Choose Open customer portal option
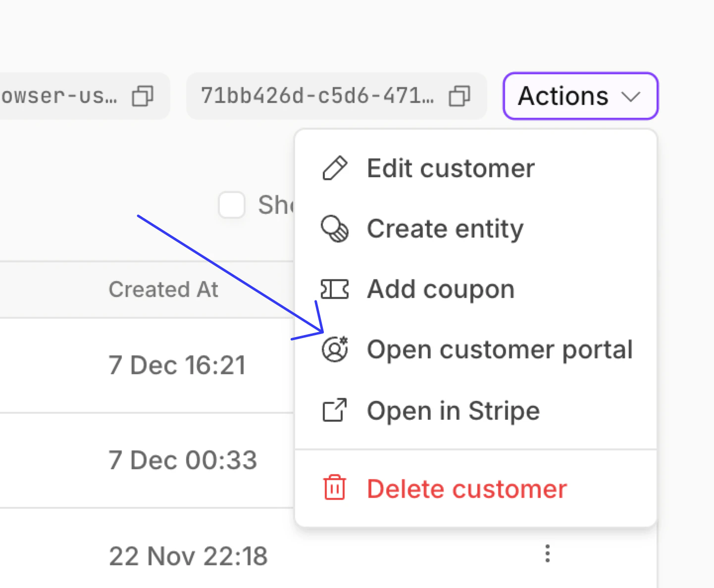The image size is (714, 588). (500, 349)
